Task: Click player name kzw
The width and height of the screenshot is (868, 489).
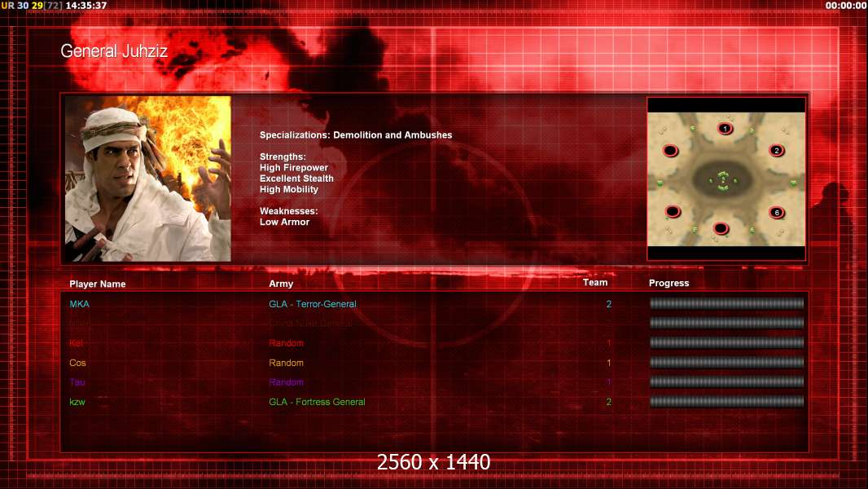Action: (x=77, y=402)
